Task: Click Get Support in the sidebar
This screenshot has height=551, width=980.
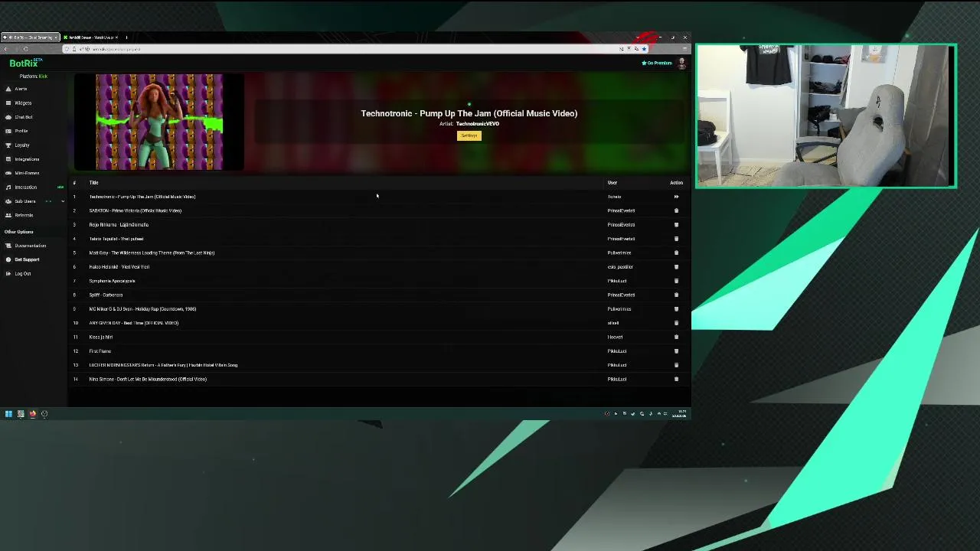Action: coord(26,259)
